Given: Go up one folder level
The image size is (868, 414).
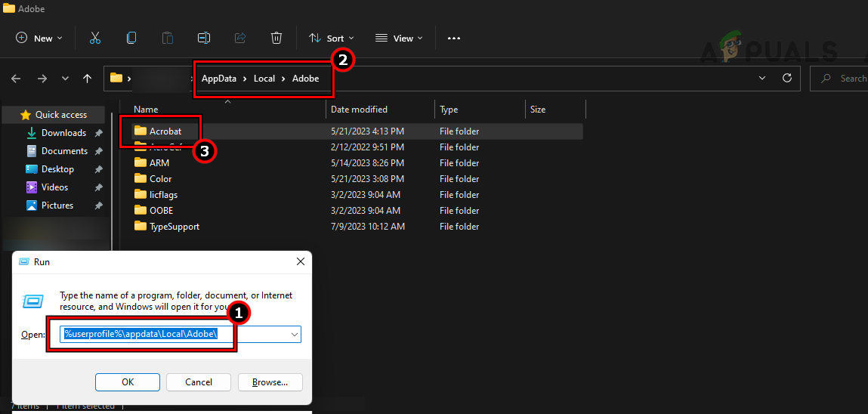Looking at the screenshot, I should click(x=87, y=79).
